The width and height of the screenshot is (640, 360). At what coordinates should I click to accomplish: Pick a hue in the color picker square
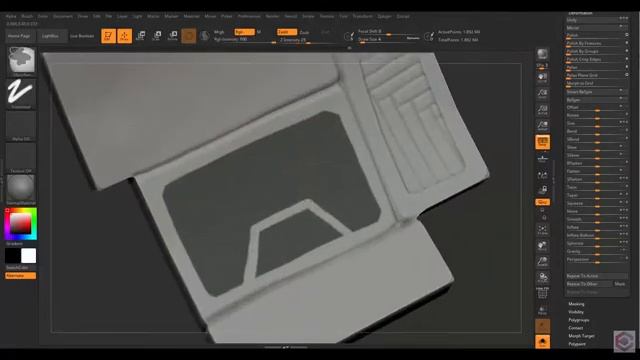20,224
